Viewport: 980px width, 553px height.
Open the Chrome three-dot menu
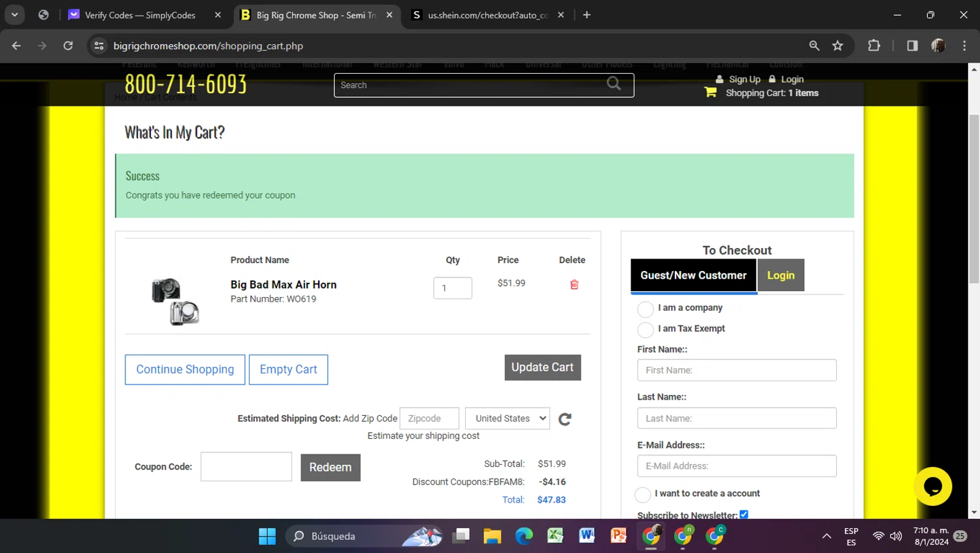click(x=964, y=46)
